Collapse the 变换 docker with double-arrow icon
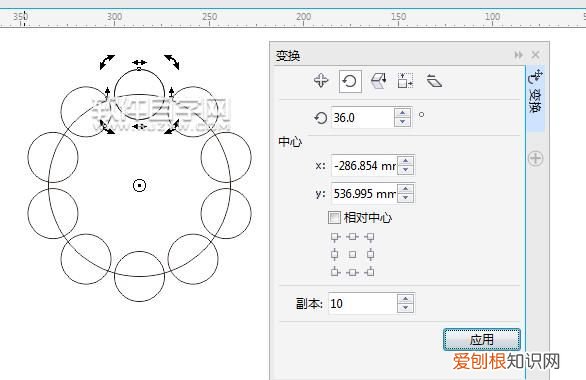 (518, 55)
